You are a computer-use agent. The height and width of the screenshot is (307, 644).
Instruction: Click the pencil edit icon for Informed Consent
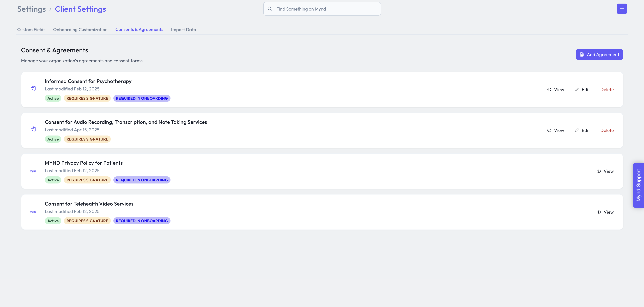(577, 89)
